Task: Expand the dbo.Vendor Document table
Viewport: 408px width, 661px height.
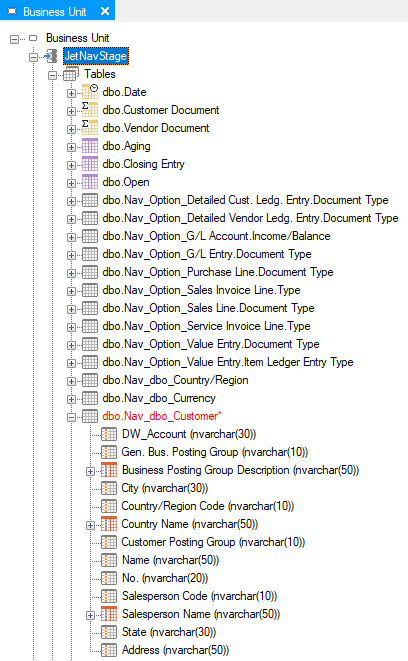Action: point(71,129)
